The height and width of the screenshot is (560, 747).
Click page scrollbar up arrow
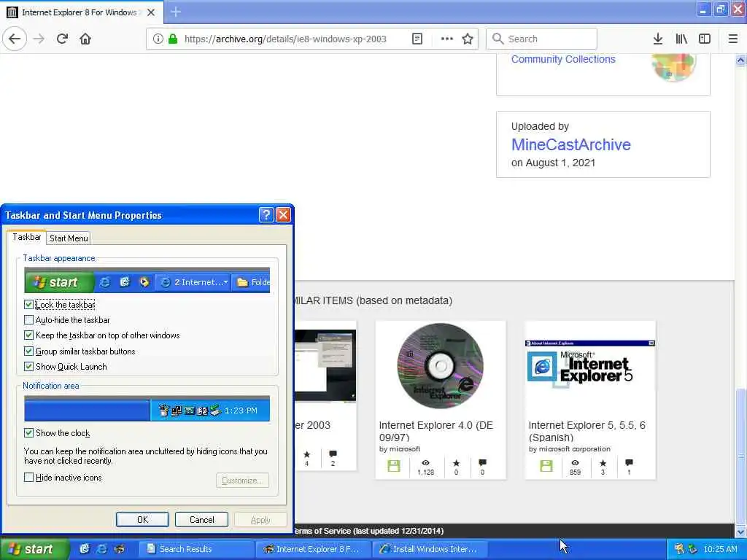tap(740, 60)
